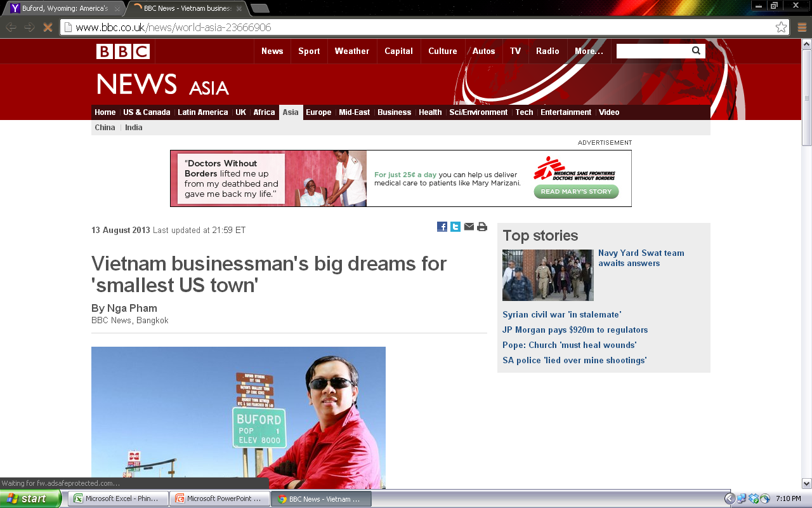Select Asia news section tab
Screen dimensions: 812x508
tap(291, 112)
